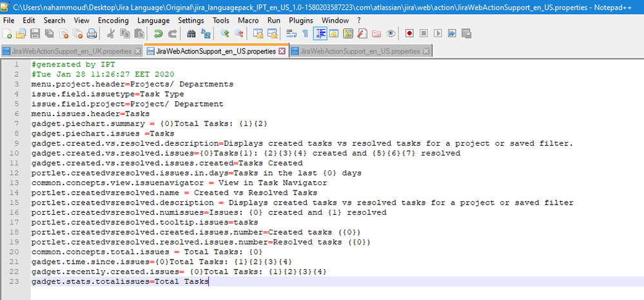644x300 pixels.
Task: Switch to JiraWebActionSupport_en_UK.properties tab
Action: (72, 52)
